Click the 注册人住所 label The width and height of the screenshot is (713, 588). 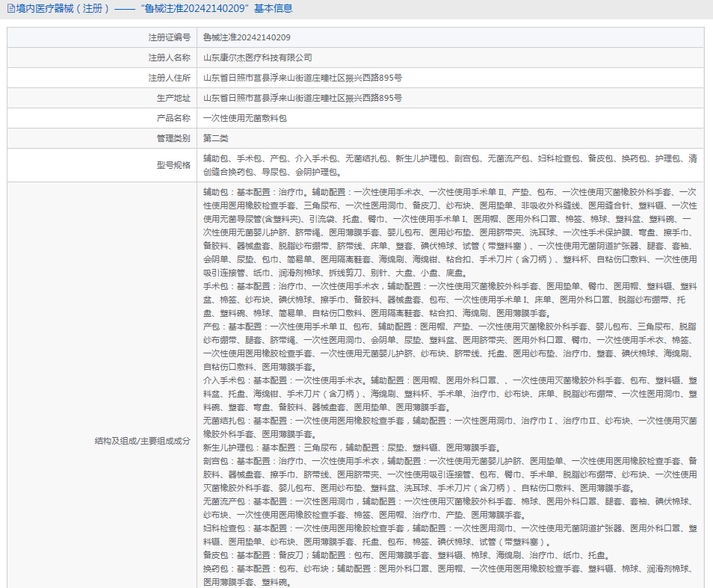pos(169,78)
